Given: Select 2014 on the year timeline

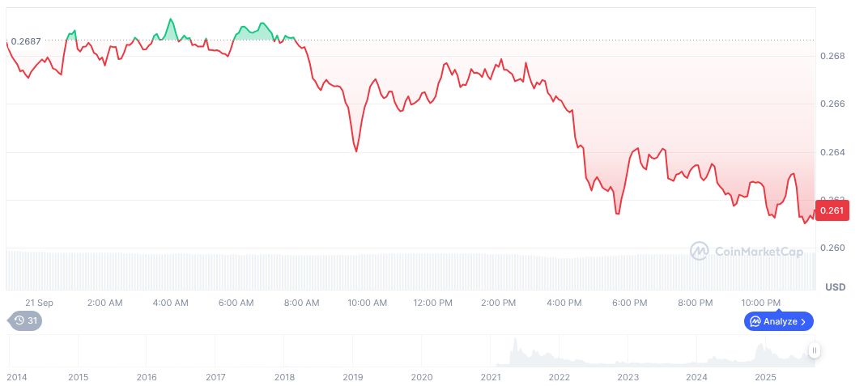Looking at the screenshot, I should click(16, 377).
